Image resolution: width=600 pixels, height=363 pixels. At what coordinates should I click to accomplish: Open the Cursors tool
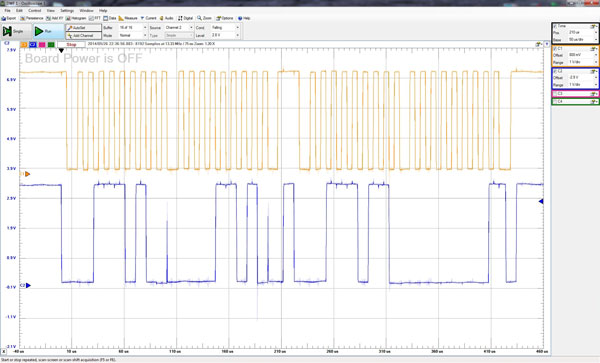click(x=148, y=18)
